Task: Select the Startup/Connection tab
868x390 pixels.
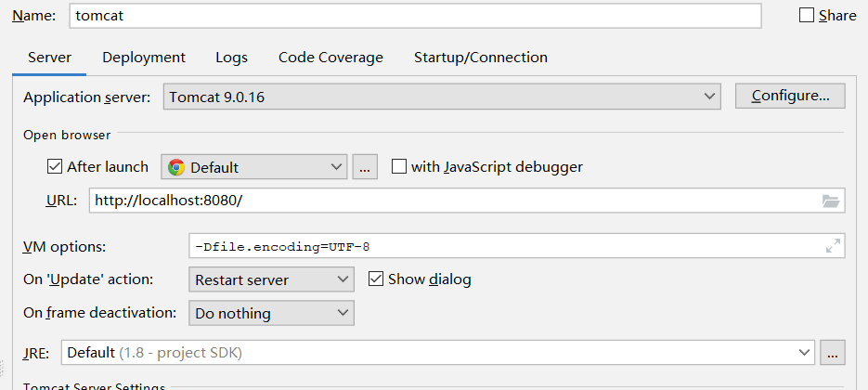Action: point(480,58)
